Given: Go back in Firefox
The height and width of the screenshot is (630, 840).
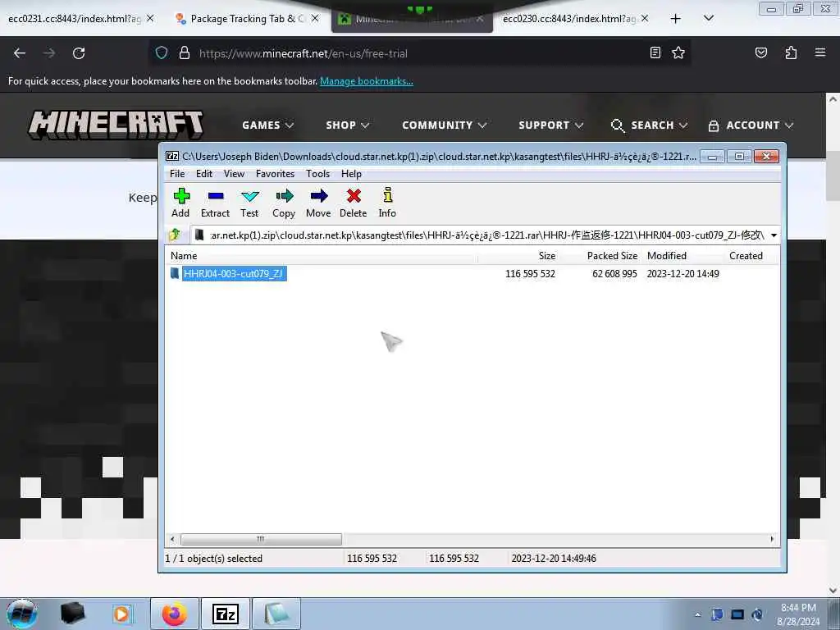Looking at the screenshot, I should pos(20,53).
